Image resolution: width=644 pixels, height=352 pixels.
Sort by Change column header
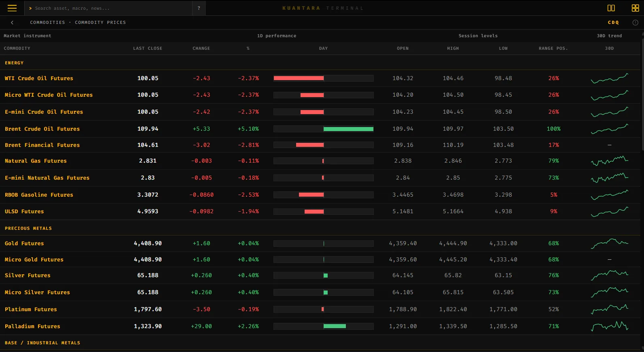point(201,49)
